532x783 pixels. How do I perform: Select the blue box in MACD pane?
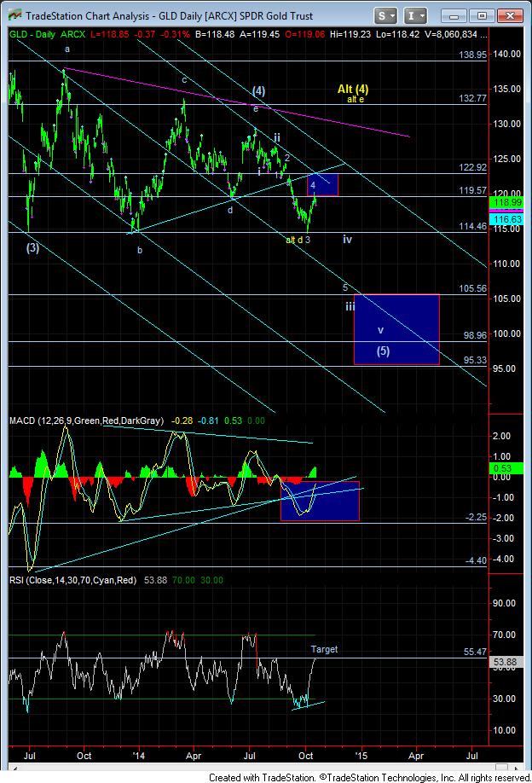pos(320,501)
